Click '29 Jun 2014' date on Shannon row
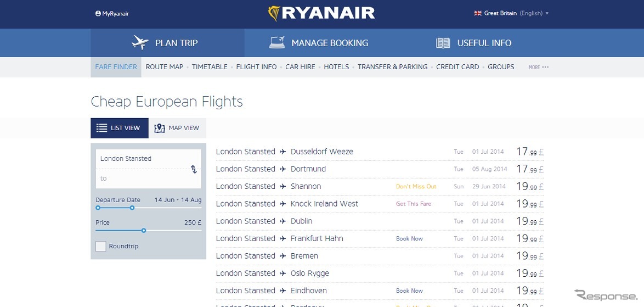644x307 pixels. 489,187
